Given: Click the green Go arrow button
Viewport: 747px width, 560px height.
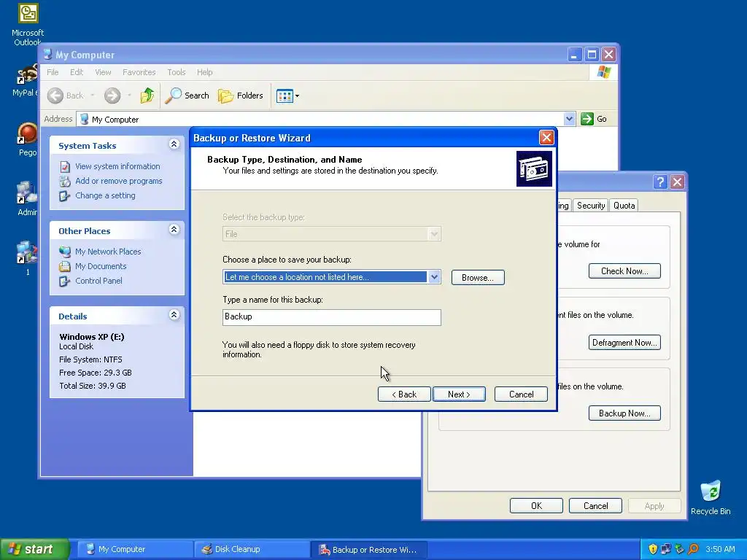Looking at the screenshot, I should (x=587, y=119).
